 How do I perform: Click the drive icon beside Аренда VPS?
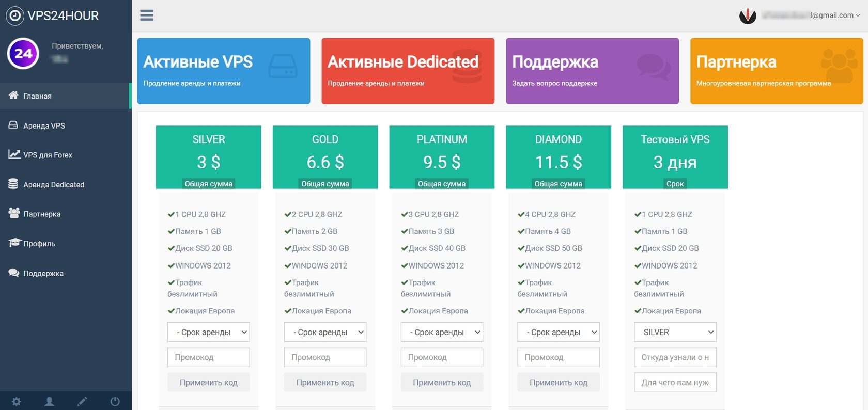(13, 125)
